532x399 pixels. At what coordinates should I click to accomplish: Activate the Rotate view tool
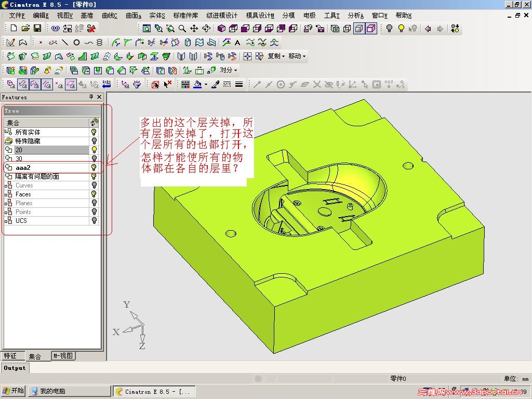tap(206, 29)
